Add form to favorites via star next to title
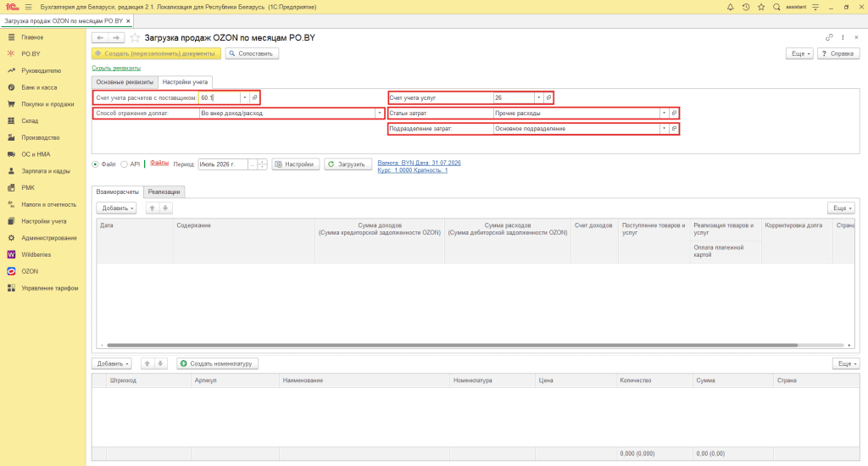This screenshot has width=868, height=466. click(135, 37)
